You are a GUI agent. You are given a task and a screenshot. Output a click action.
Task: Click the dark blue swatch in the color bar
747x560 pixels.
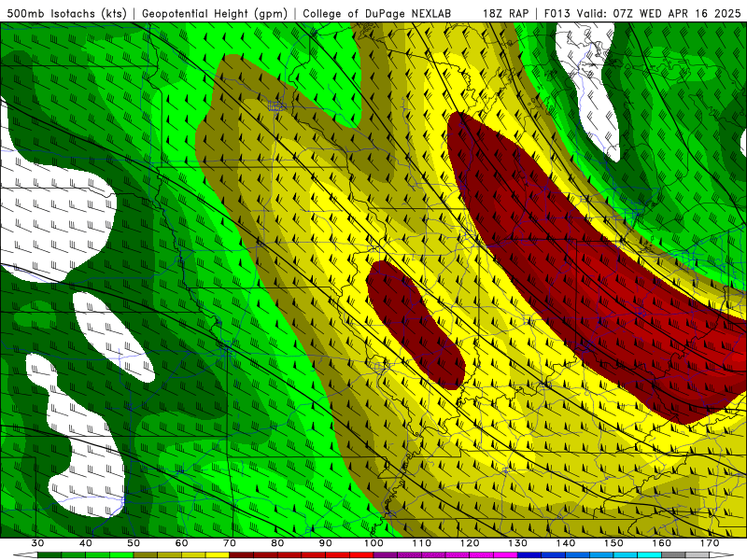[529, 555]
